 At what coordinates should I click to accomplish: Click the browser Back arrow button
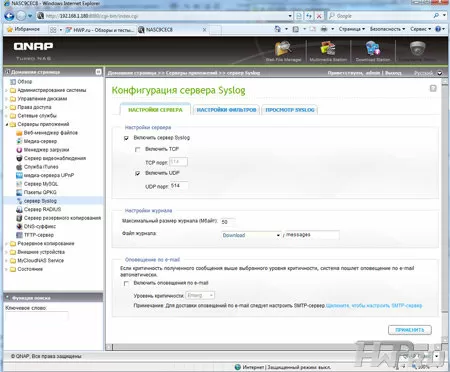[9, 16]
